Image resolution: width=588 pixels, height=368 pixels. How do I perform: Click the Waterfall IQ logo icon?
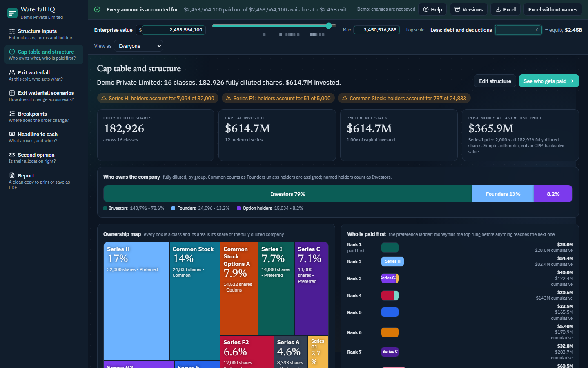[12, 13]
